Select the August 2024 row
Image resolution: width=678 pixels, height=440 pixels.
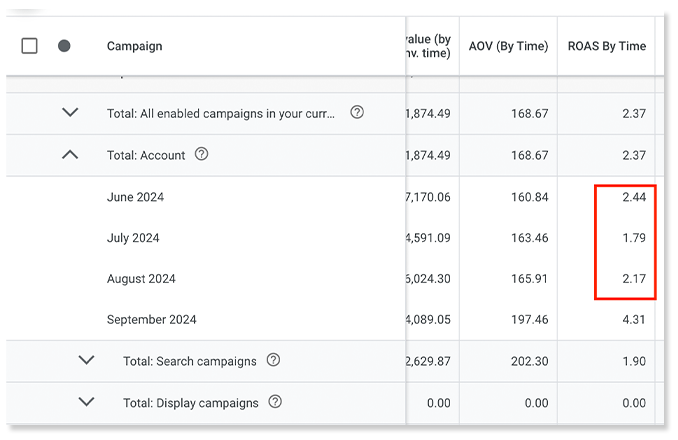click(141, 279)
